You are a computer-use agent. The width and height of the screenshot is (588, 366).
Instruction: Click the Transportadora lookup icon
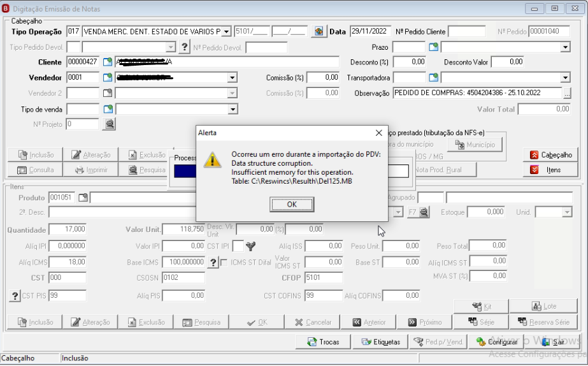(x=433, y=77)
